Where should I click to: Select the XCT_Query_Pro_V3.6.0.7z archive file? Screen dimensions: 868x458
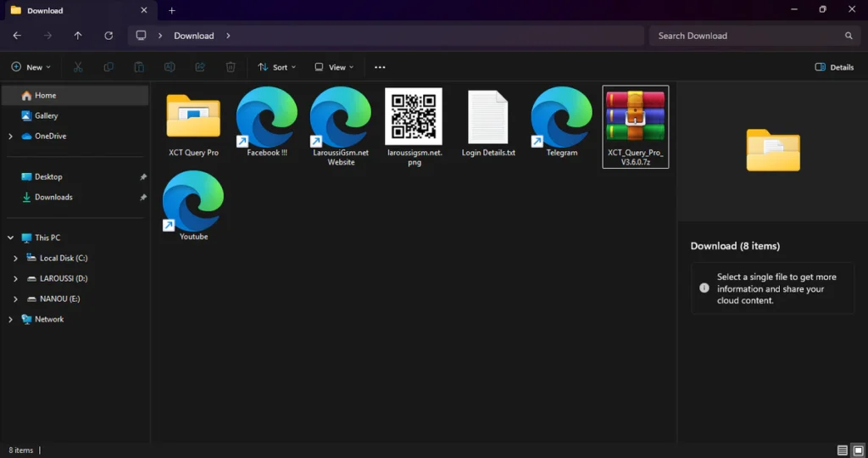click(635, 126)
